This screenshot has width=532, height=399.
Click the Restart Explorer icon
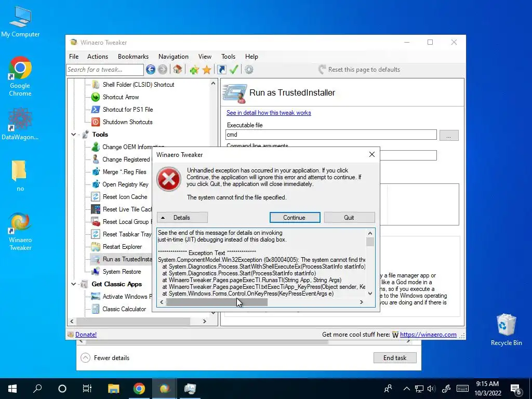96,247
